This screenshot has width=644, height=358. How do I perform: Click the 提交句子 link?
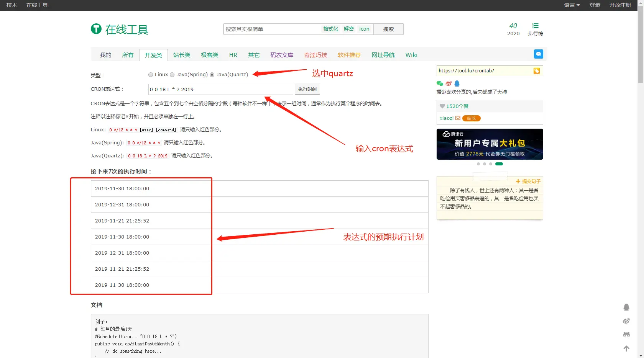531,181
